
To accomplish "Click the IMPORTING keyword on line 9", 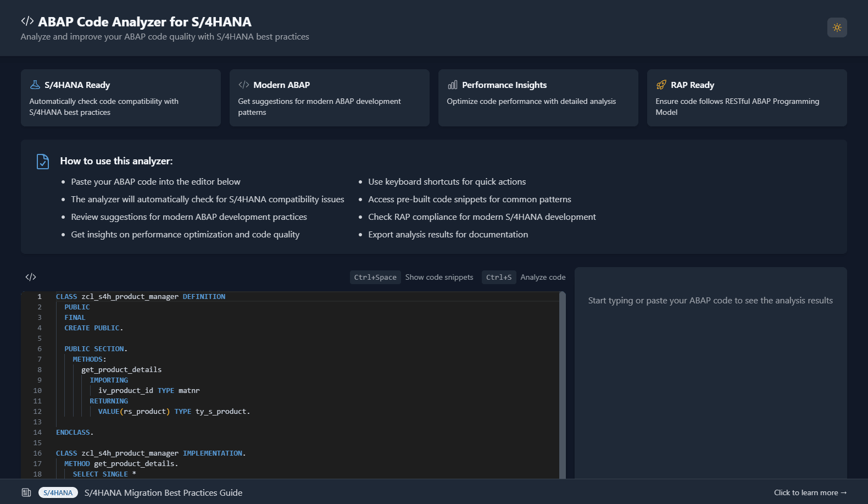I will click(x=109, y=380).
